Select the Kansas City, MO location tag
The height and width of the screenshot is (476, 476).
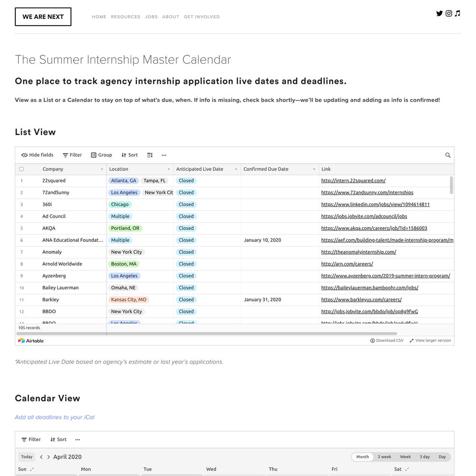point(129,299)
